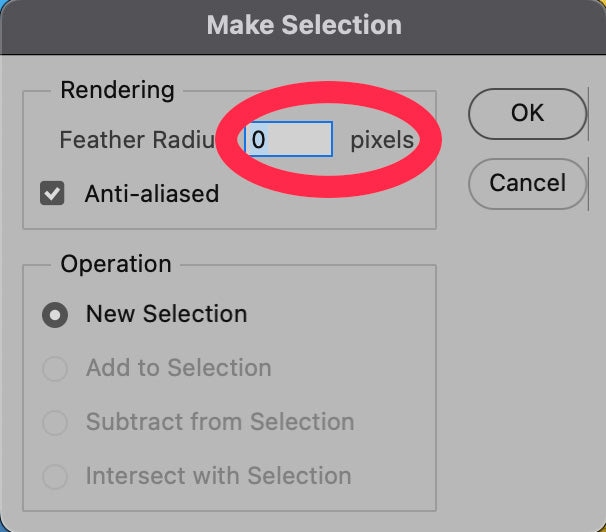Image resolution: width=606 pixels, height=532 pixels.
Task: Click the Rendering group heading
Action: click(117, 90)
